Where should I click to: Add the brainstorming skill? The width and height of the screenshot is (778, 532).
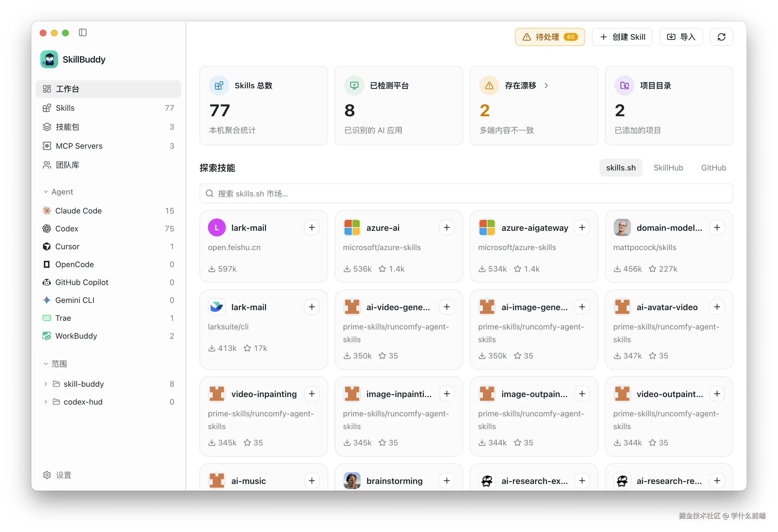click(x=447, y=481)
